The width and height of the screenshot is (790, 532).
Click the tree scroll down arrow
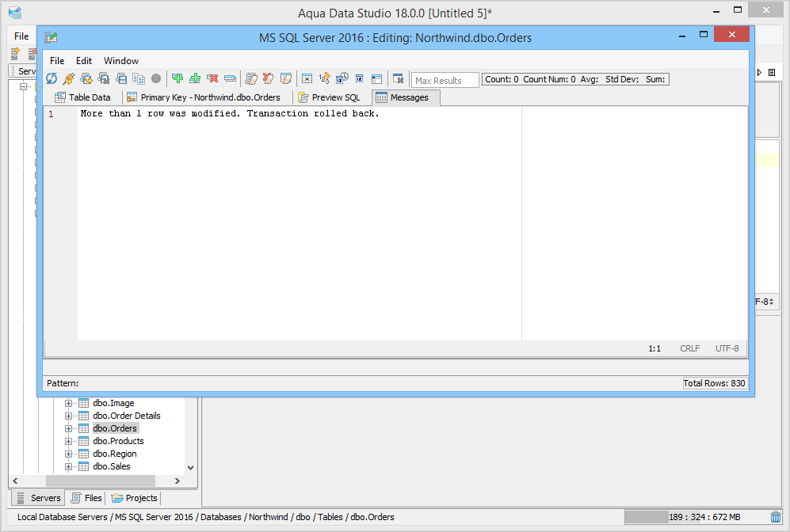coord(190,468)
